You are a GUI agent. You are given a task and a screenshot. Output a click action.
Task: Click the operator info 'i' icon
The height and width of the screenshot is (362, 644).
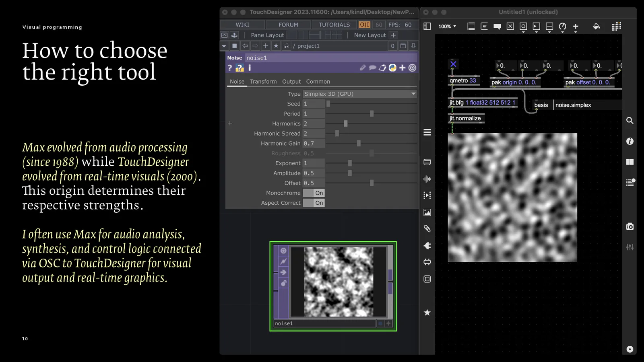[x=250, y=68]
